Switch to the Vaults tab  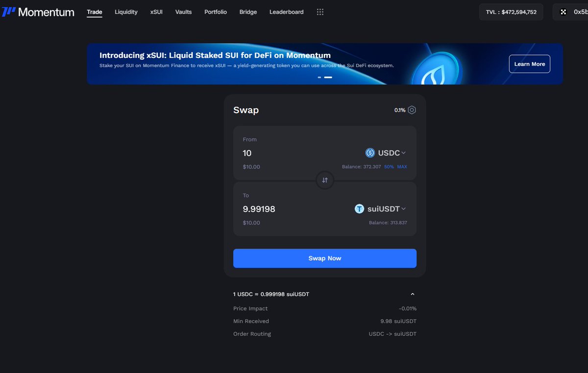coord(183,12)
